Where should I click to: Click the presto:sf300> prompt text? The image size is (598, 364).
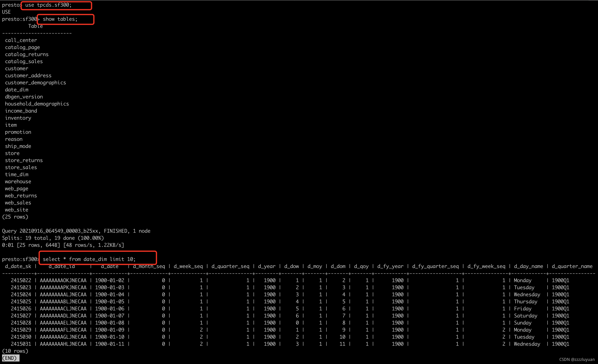click(20, 259)
